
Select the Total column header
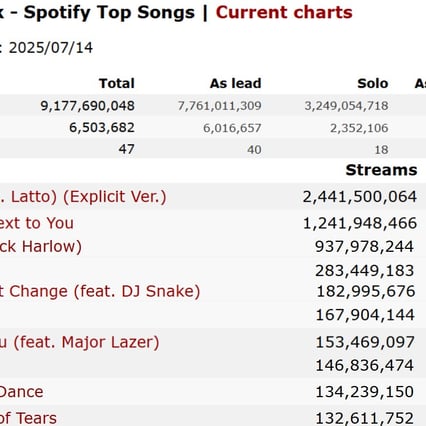pos(117,83)
